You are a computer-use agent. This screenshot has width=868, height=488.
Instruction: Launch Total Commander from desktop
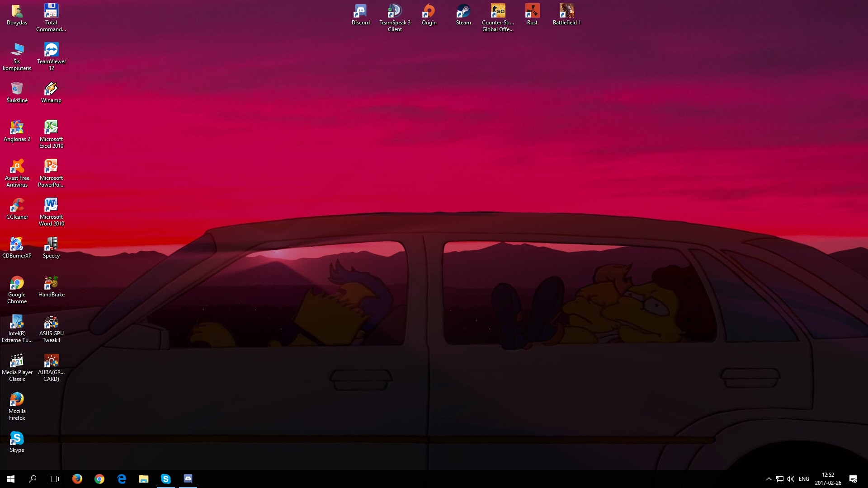click(x=51, y=18)
